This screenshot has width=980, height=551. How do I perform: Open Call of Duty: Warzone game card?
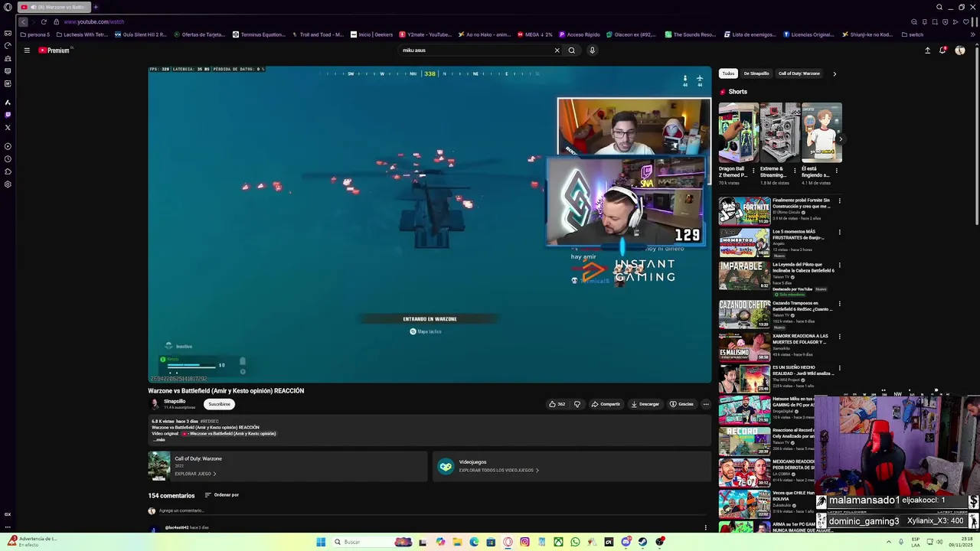click(x=287, y=466)
